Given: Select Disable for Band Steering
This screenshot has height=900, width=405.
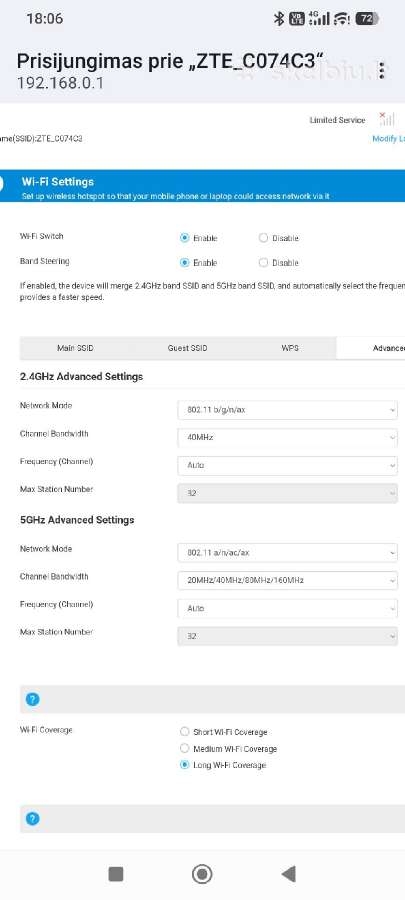Looking at the screenshot, I should pos(263,262).
